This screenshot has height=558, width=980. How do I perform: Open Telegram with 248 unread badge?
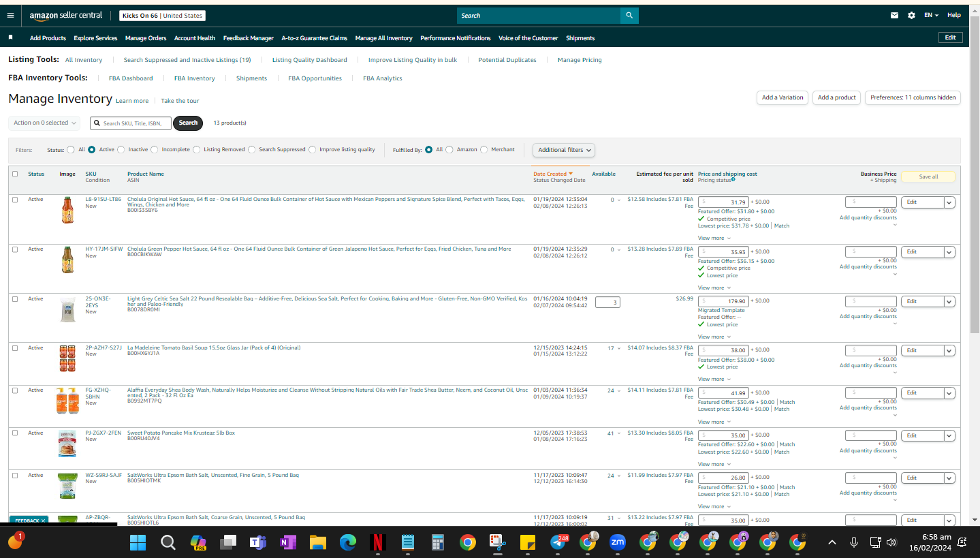click(558, 542)
